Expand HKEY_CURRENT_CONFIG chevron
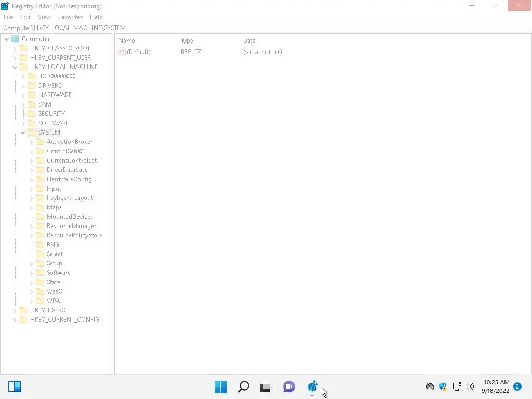The image size is (532, 399). click(x=15, y=320)
